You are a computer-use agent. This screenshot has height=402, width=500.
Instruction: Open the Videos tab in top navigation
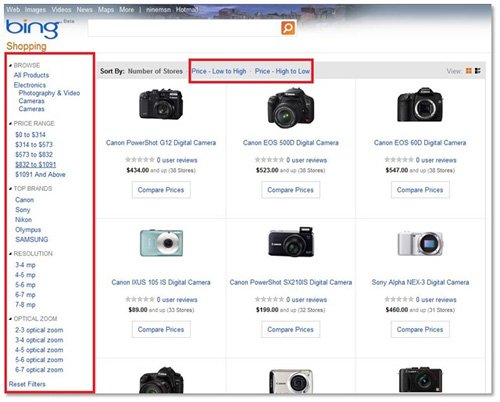click(61, 9)
